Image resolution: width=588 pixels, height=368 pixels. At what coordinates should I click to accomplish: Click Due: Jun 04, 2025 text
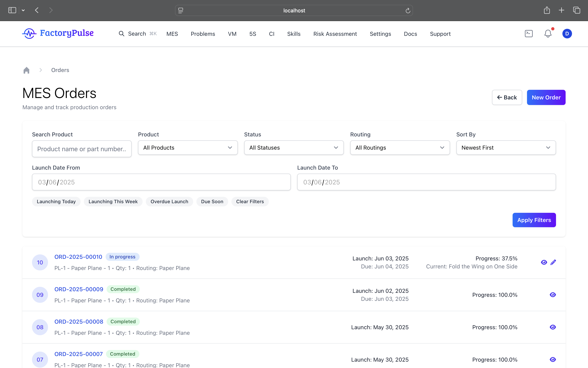point(385,267)
